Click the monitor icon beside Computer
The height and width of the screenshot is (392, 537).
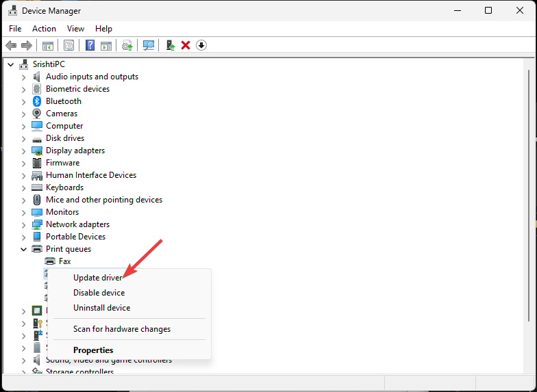coord(37,126)
